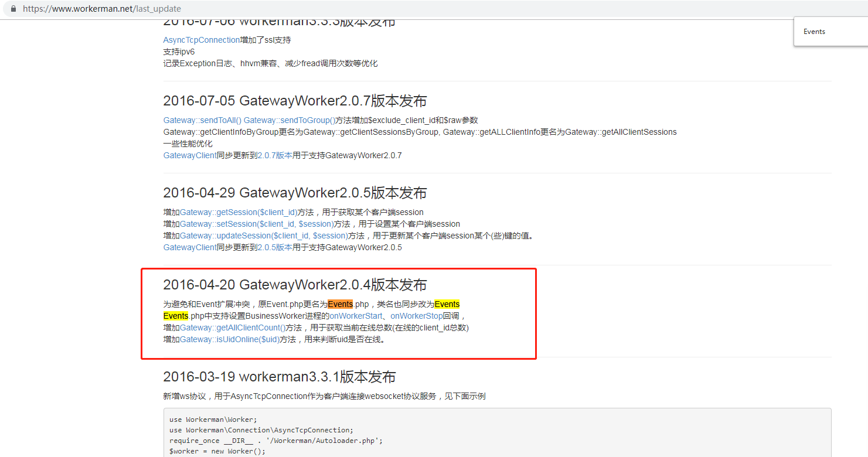
Task: Open the Gateway::sendToAll() link
Action: 202,120
